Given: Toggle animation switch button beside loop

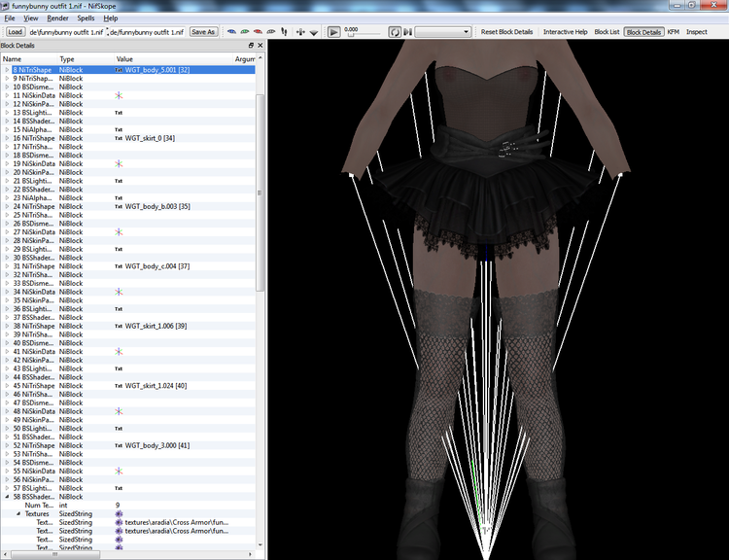Looking at the screenshot, I should pos(407,32).
